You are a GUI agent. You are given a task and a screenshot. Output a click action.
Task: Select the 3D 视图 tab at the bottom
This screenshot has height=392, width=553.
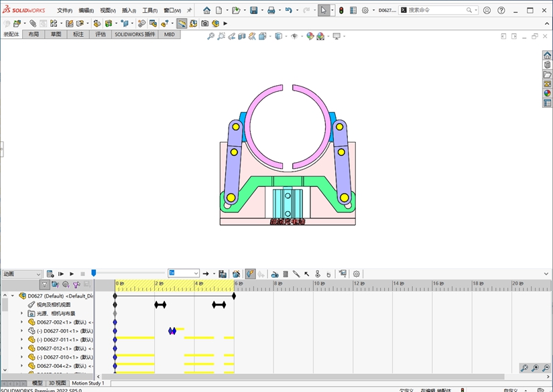57,383
